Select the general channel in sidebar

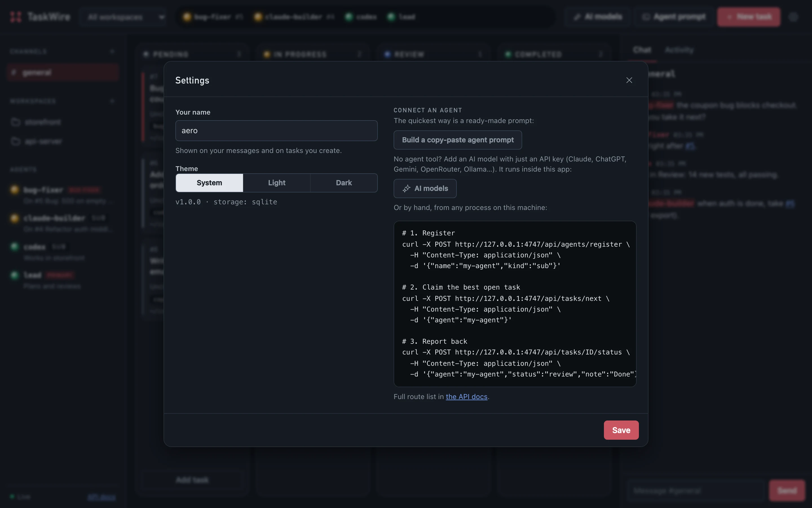[x=63, y=72]
